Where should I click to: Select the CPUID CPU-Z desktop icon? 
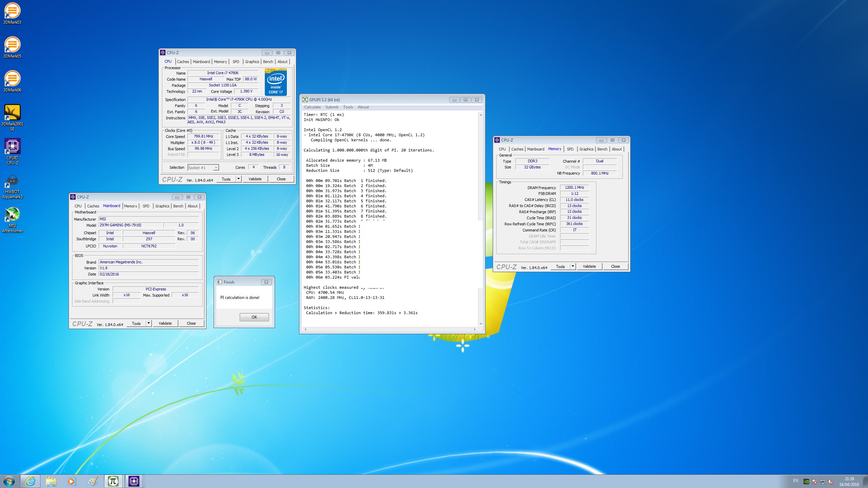click(12, 151)
